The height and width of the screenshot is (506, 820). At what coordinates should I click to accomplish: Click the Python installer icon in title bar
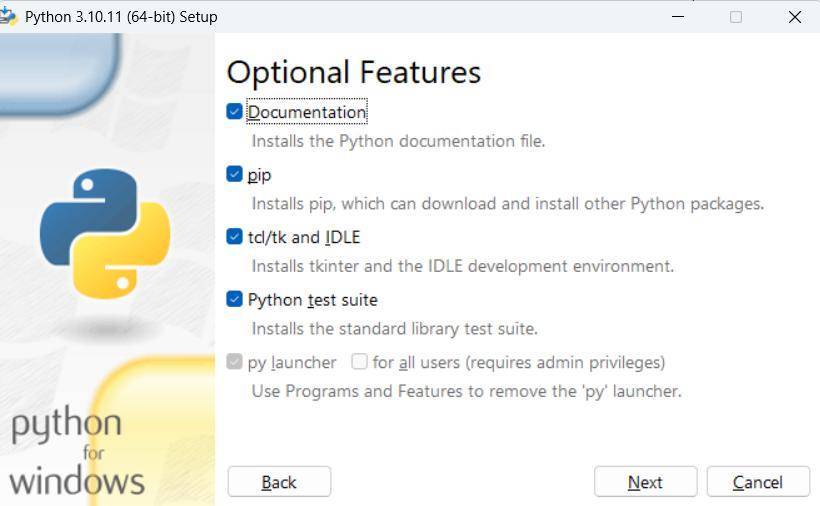7,16
